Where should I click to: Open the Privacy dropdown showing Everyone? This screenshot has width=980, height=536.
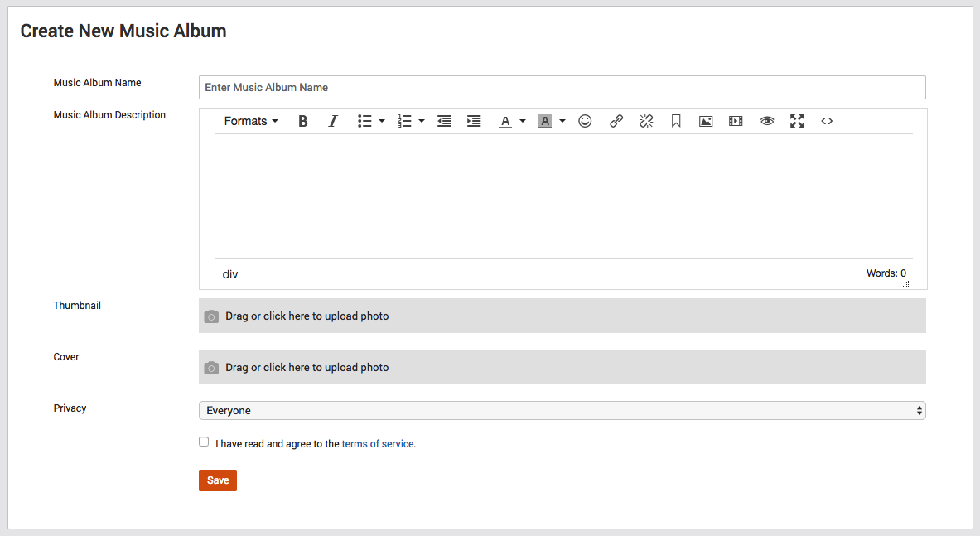coord(562,410)
